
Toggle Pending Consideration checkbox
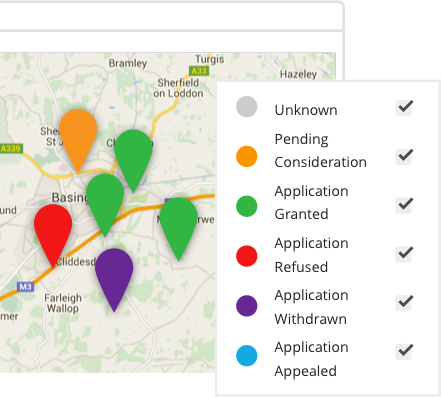coord(404,156)
